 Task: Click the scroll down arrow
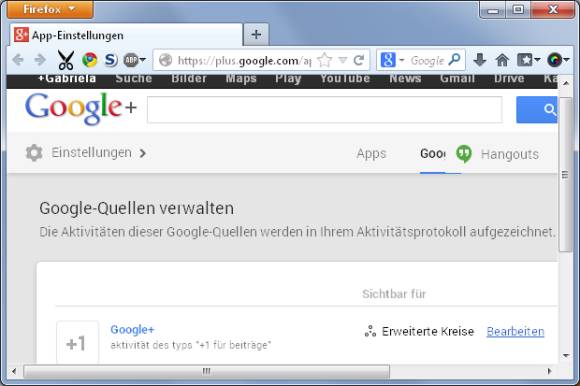[x=566, y=356]
